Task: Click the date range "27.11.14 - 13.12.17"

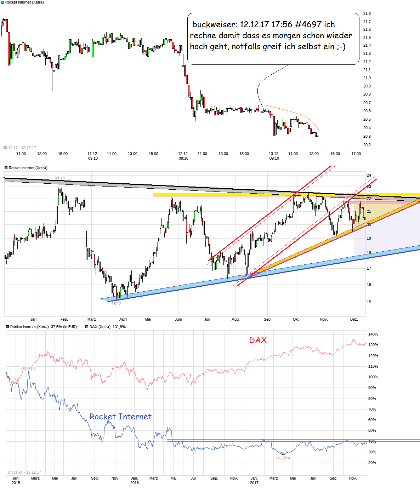Action: click(x=24, y=472)
